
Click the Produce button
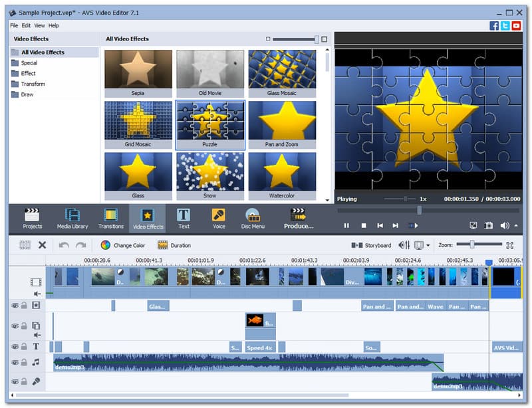299,219
